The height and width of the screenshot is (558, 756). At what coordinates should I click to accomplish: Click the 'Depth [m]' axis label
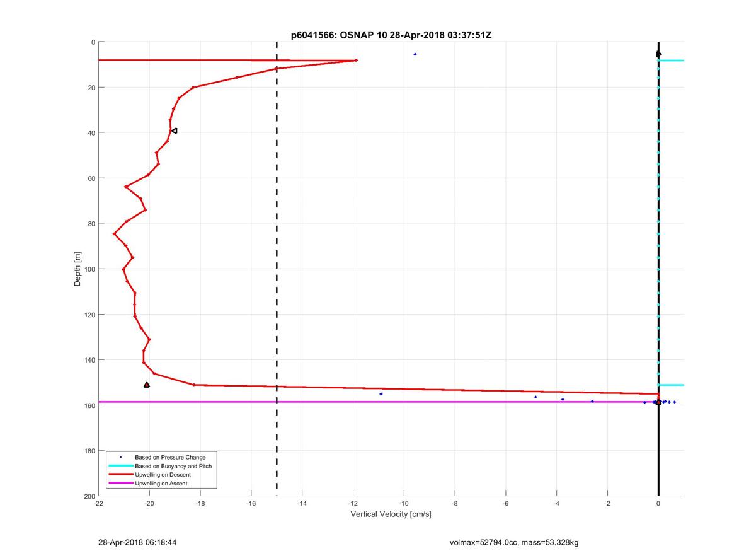[78, 269]
